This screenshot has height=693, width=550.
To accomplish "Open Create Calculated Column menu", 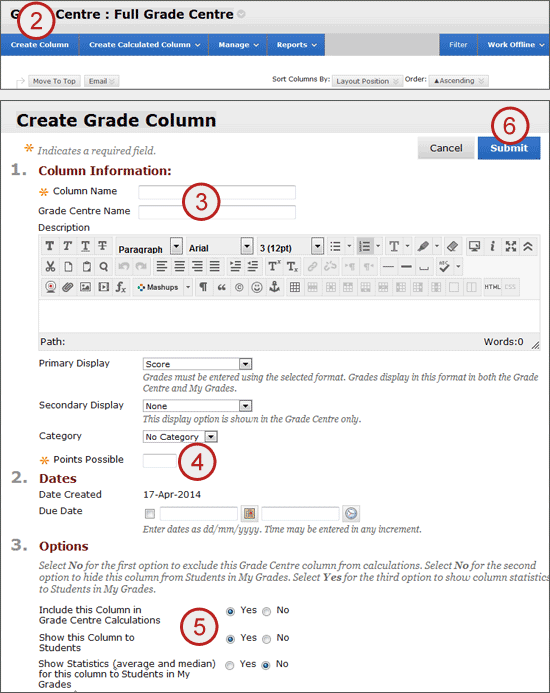I will [144, 45].
